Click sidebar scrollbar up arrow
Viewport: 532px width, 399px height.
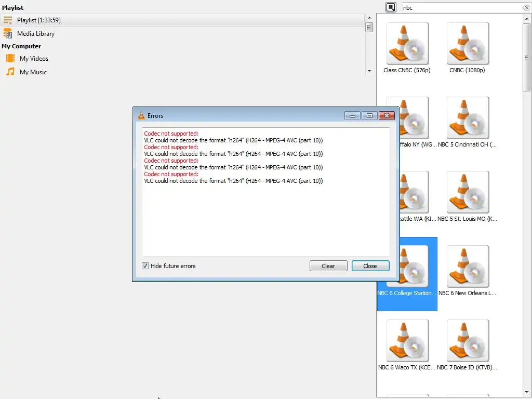[x=369, y=18]
